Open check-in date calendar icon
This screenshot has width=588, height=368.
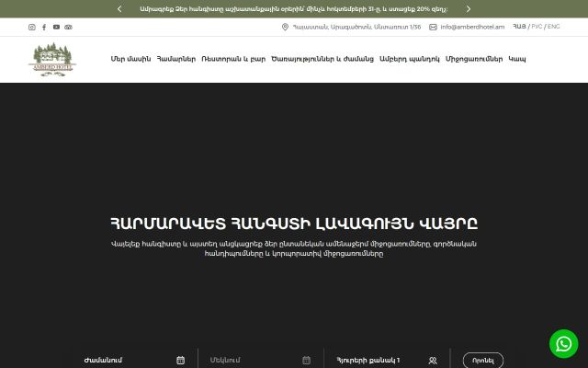coord(180,360)
